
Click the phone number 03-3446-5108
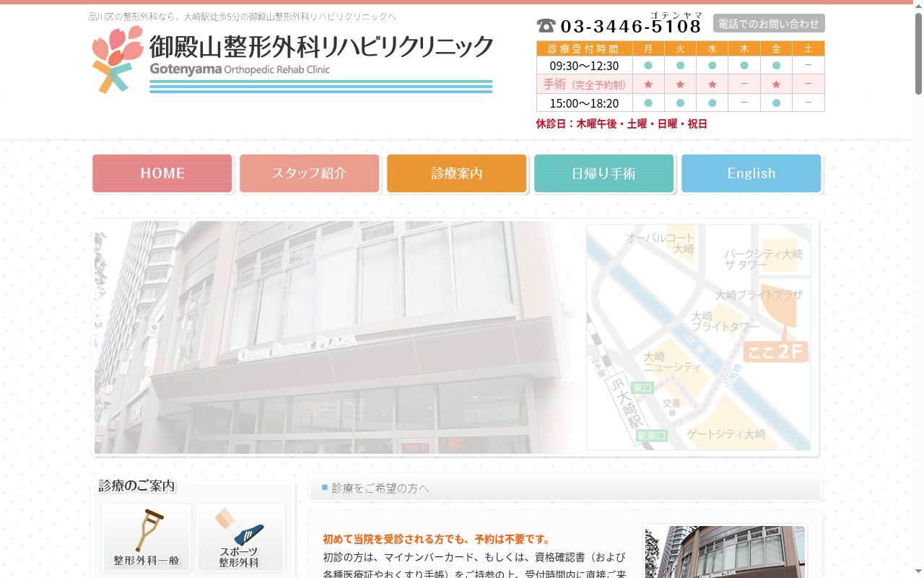(x=630, y=27)
